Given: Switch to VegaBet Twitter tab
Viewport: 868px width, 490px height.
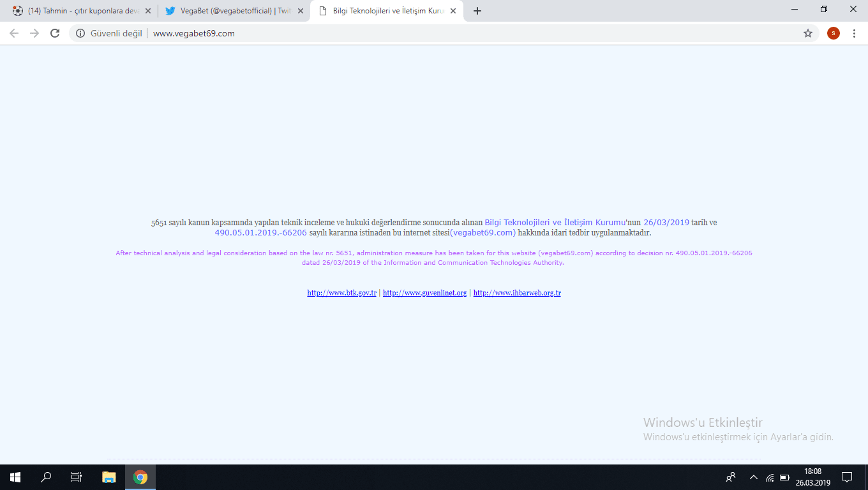Looking at the screenshot, I should [234, 11].
